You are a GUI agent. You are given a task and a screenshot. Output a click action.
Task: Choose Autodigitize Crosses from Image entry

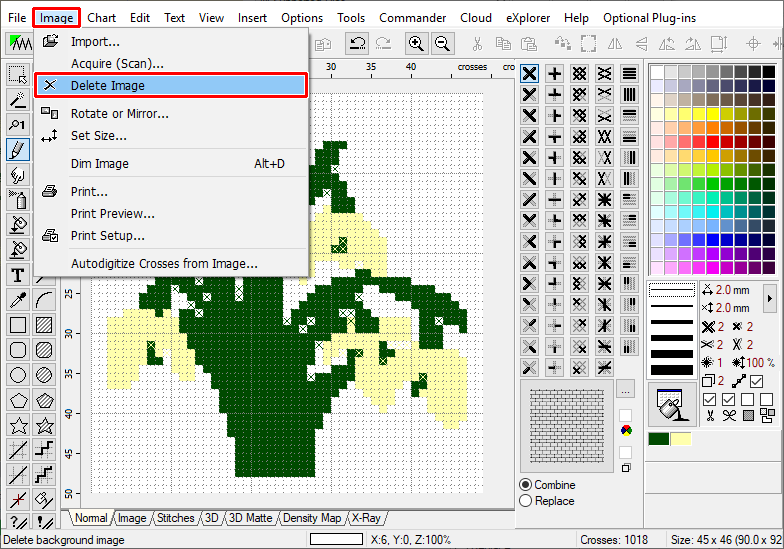click(170, 264)
